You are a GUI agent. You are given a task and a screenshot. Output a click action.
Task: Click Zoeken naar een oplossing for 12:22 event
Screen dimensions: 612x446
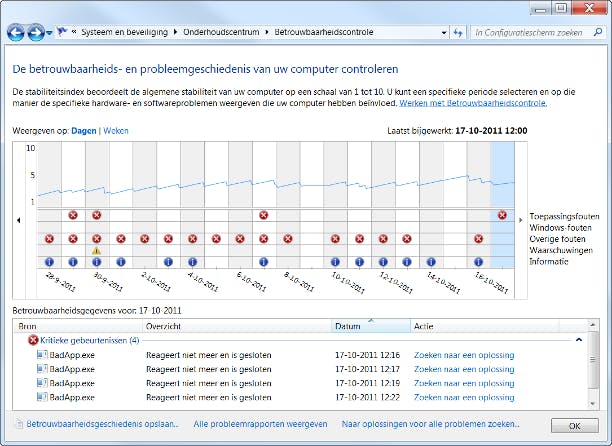464,397
